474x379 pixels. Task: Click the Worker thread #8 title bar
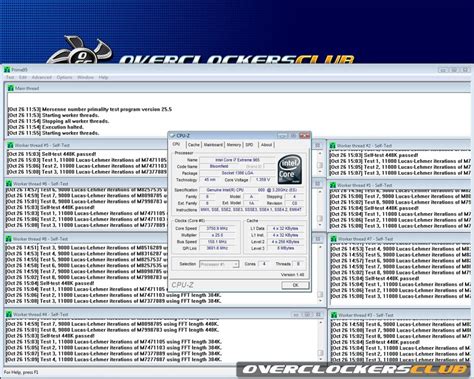click(165, 239)
